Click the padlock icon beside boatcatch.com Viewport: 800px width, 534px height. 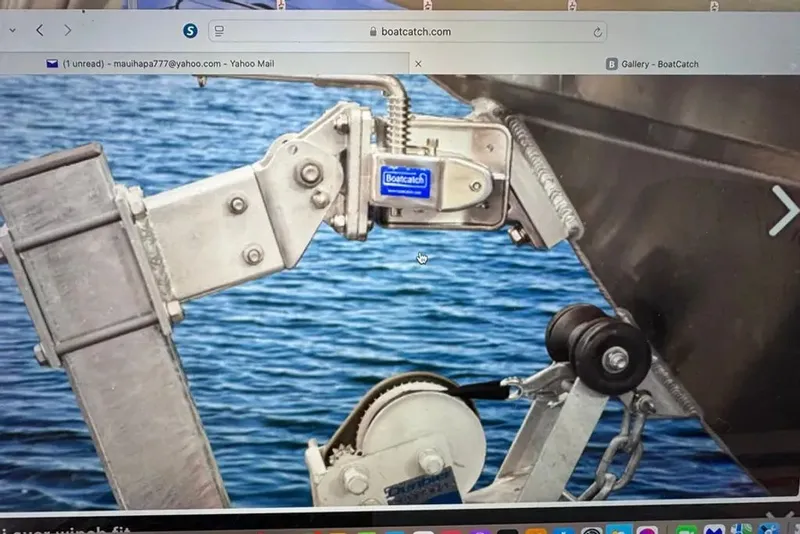(373, 32)
